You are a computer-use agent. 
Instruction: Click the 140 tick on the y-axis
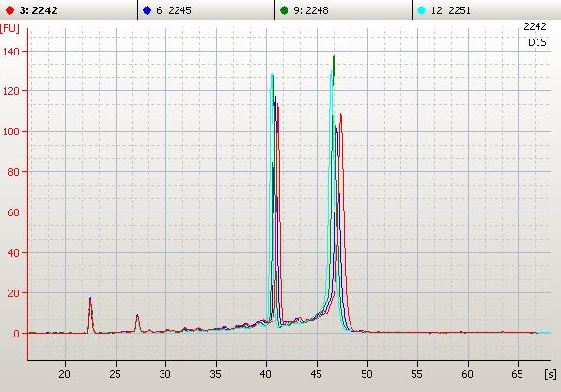[x=10, y=52]
